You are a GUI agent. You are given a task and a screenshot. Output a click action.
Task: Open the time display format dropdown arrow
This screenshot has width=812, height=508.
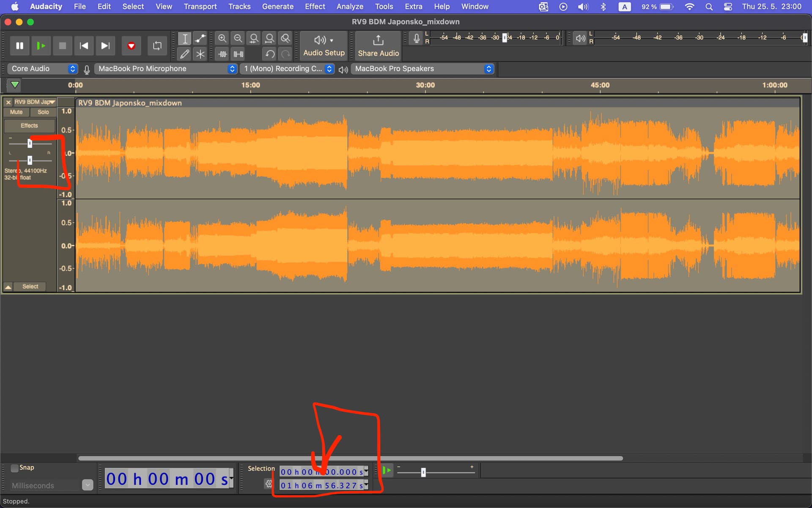[x=231, y=479]
